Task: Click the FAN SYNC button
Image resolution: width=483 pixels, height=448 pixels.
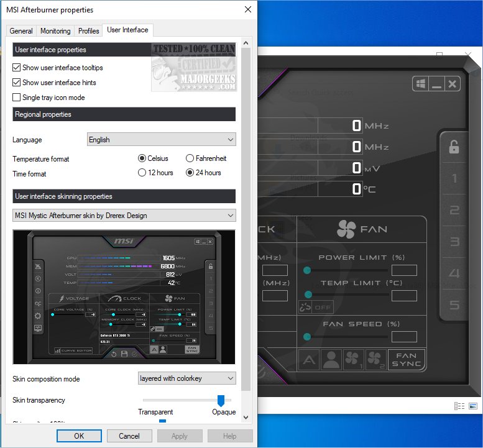Action: tap(407, 359)
